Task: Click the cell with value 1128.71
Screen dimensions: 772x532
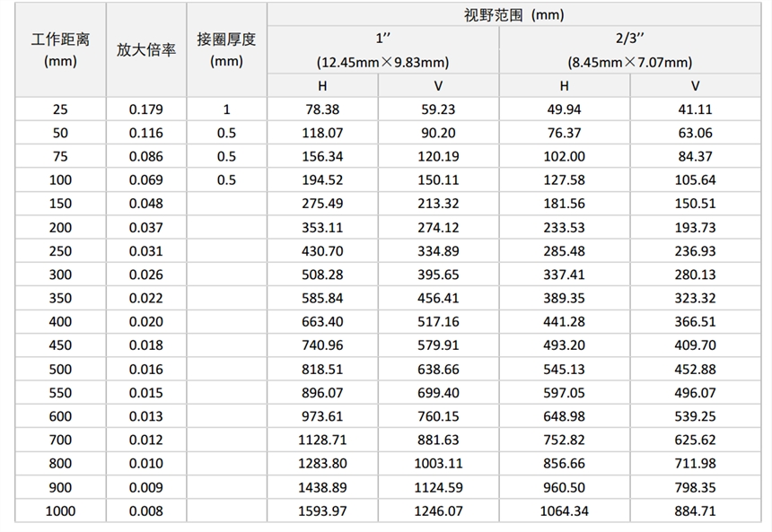Action: point(322,440)
